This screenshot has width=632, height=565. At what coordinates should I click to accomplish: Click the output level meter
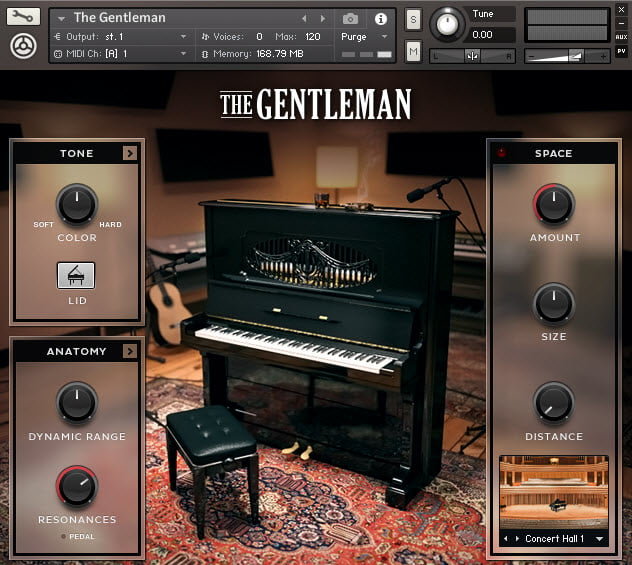(x=567, y=25)
